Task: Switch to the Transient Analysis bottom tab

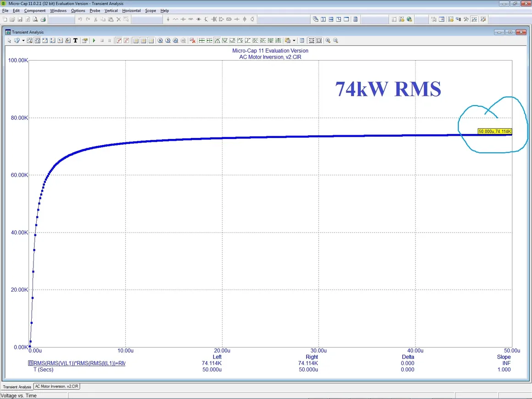Action: pyautogui.click(x=17, y=387)
